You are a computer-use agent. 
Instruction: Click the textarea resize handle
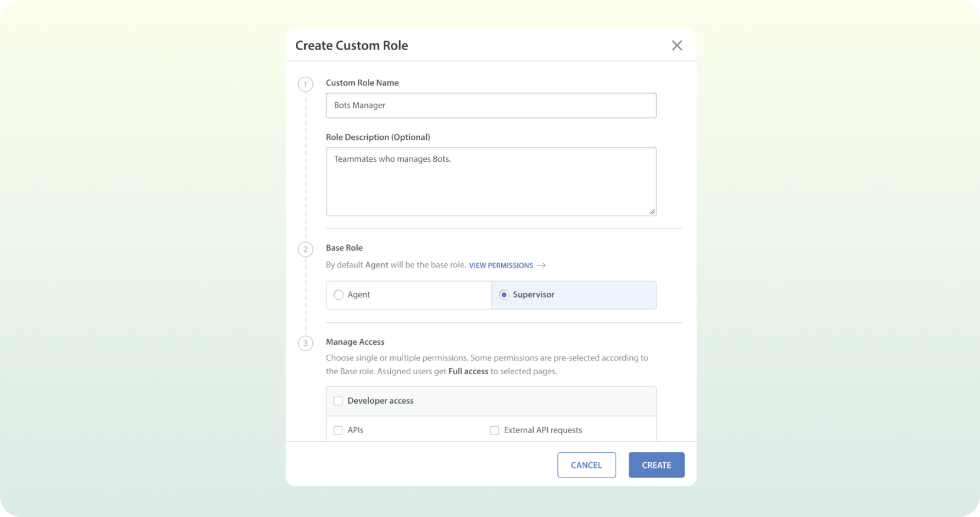click(x=653, y=212)
